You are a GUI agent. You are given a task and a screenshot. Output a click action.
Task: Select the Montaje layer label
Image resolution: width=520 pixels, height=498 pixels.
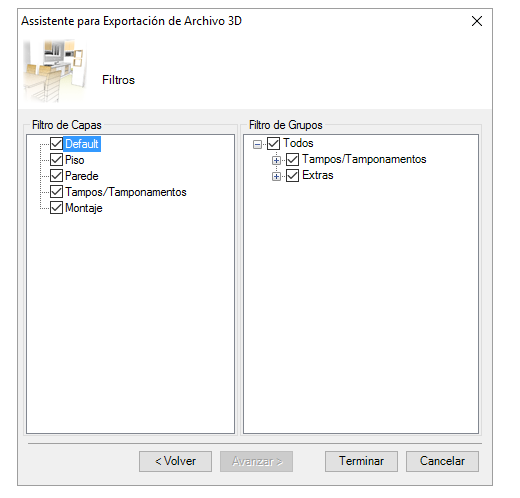pyautogui.click(x=84, y=208)
